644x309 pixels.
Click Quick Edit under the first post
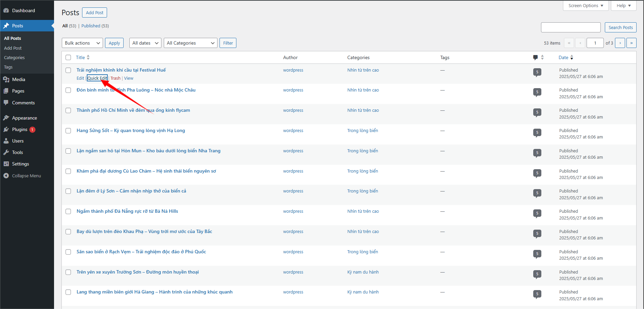pos(97,78)
